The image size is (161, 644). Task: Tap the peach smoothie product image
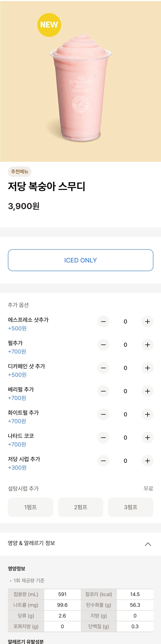click(81, 81)
